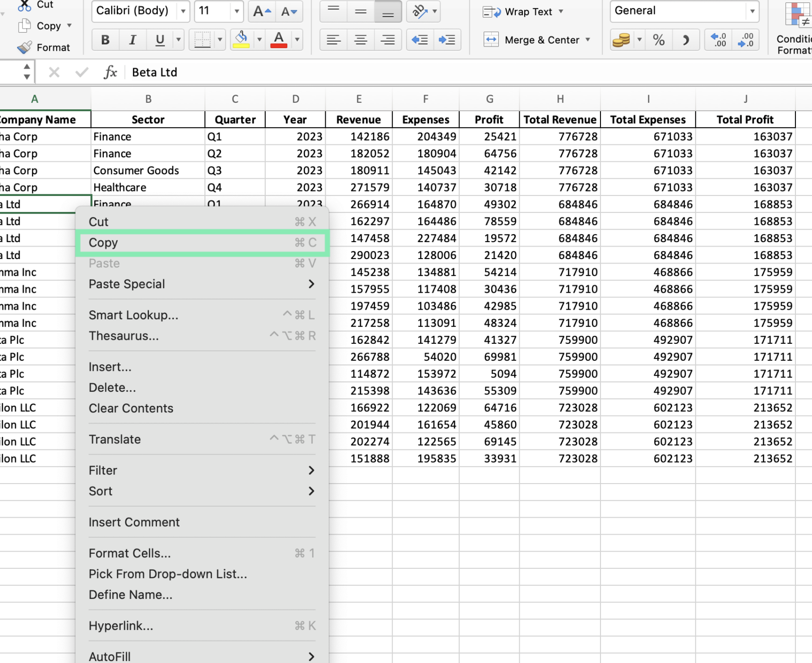
Task: Apply percent number style
Action: (659, 40)
